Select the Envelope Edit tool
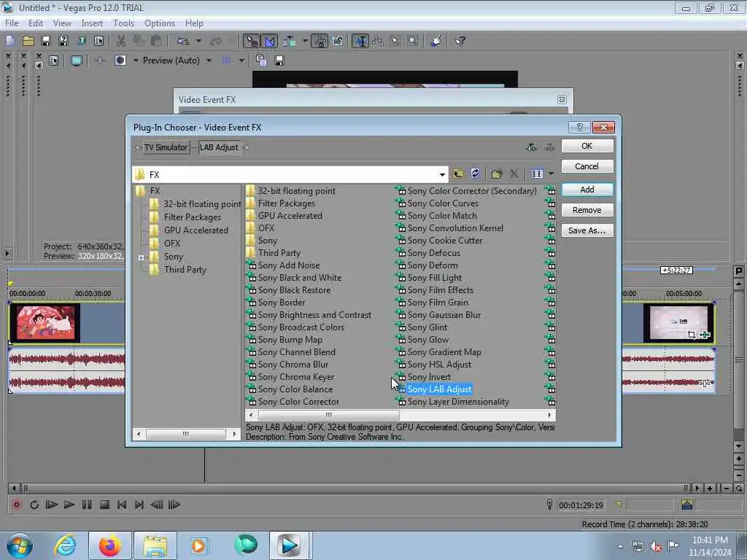 coord(379,41)
